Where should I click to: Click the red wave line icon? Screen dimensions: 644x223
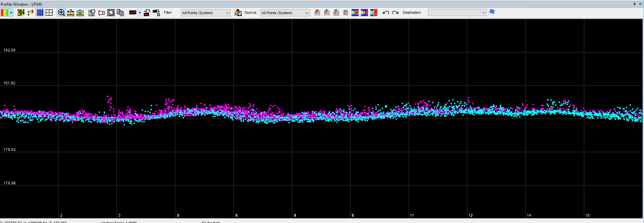pos(133,13)
